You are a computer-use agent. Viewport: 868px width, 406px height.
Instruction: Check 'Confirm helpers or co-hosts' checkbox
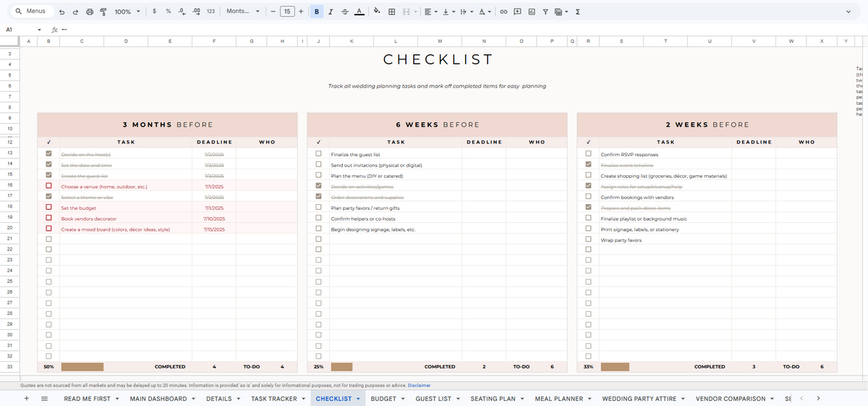(x=318, y=218)
